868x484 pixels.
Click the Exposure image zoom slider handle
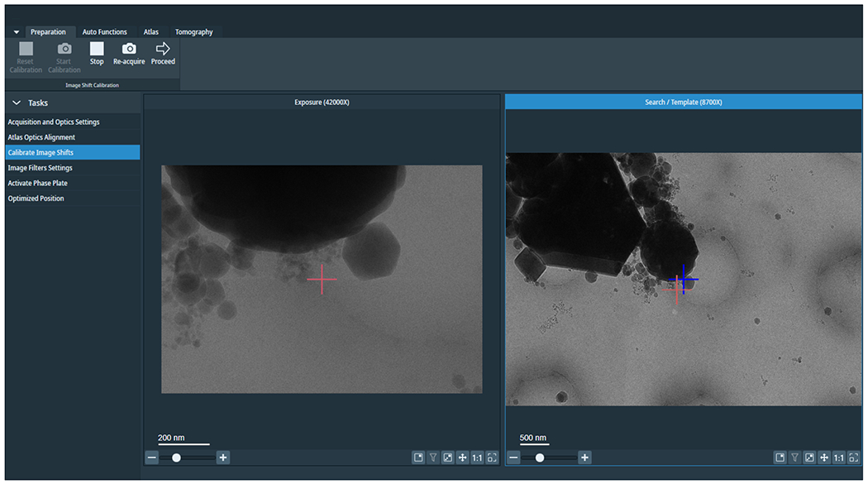(x=176, y=458)
